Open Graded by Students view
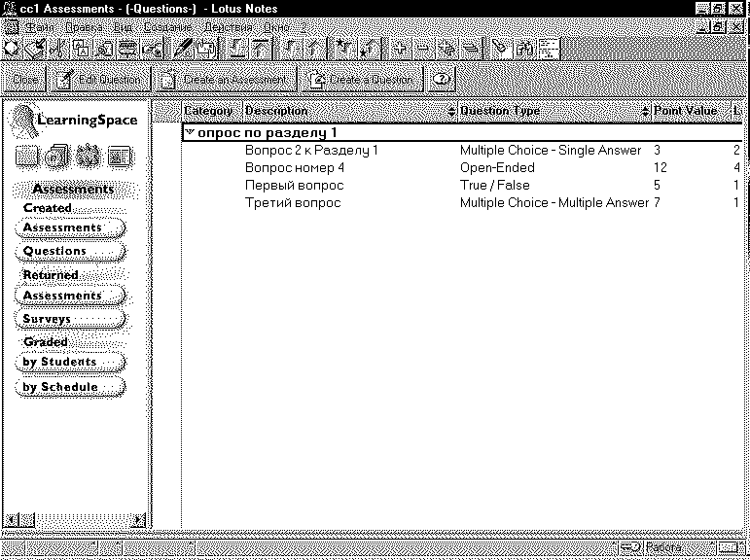Image resolution: width=750 pixels, height=560 pixels. click(x=70, y=362)
